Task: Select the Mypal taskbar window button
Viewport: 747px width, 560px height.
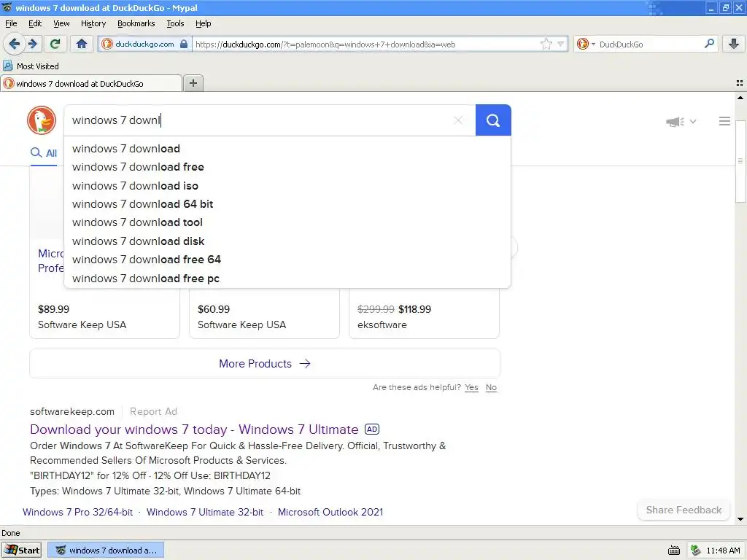Action: (x=106, y=550)
